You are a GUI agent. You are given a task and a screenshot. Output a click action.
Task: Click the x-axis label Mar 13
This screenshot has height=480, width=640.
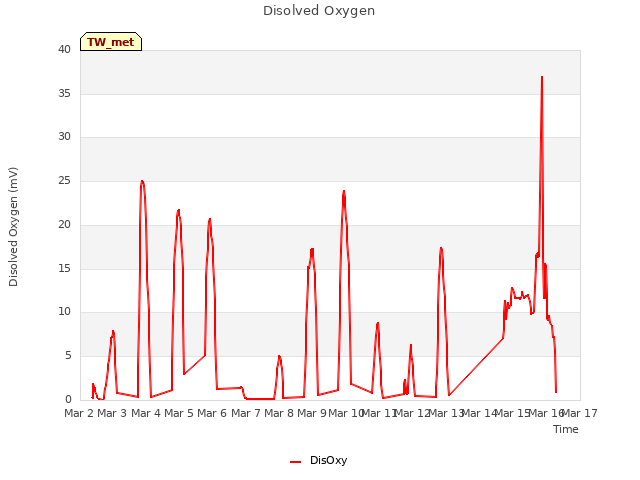coord(446,413)
